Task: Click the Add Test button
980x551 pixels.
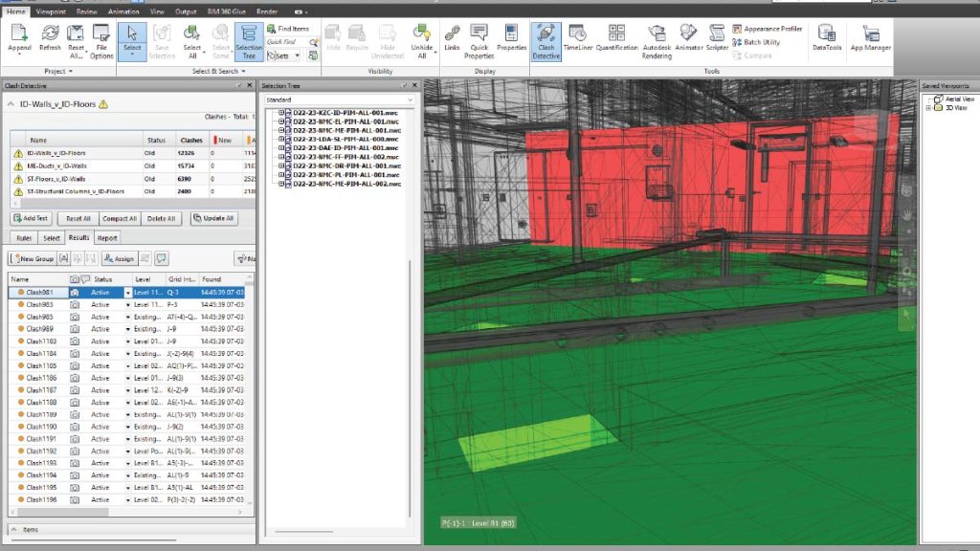Action: (31, 218)
